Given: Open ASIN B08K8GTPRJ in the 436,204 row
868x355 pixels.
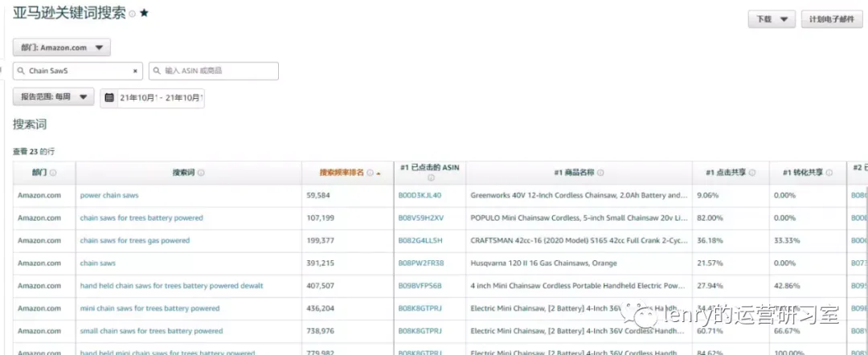Looking at the screenshot, I should (x=420, y=308).
